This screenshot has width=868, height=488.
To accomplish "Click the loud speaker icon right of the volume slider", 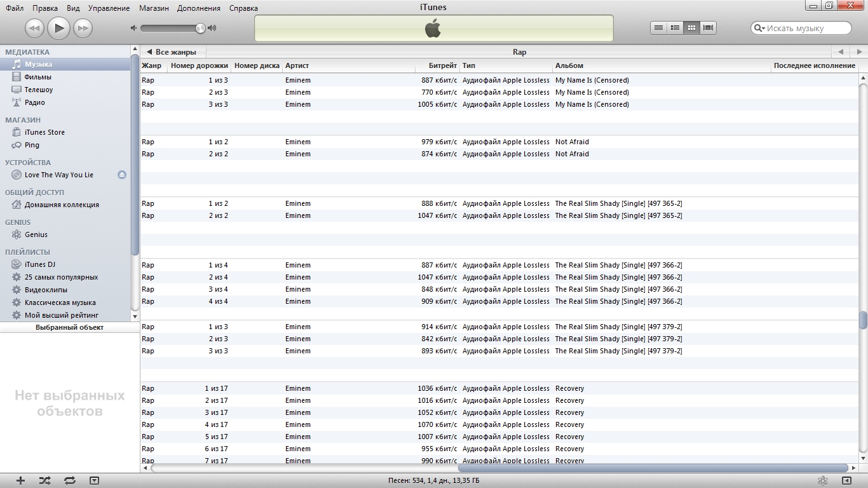I will click(212, 28).
